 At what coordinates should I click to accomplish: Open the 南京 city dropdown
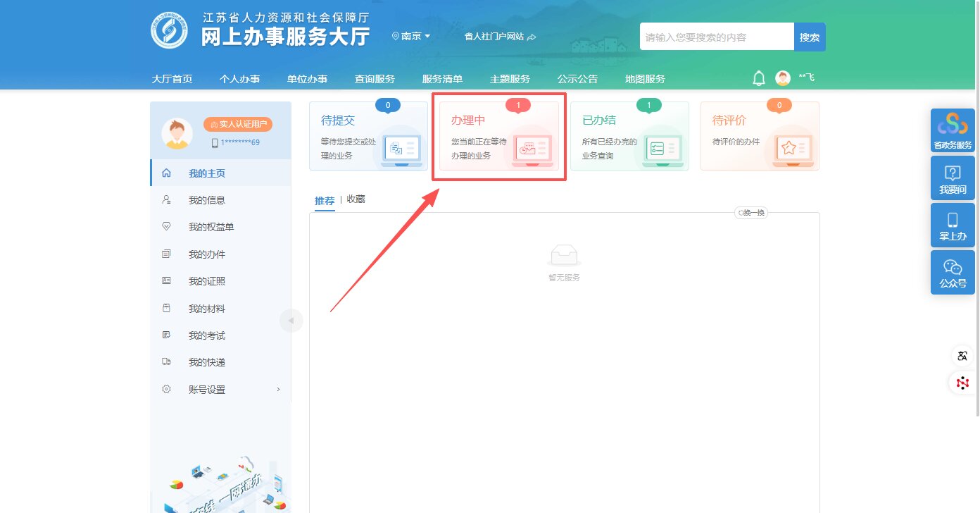tap(411, 36)
